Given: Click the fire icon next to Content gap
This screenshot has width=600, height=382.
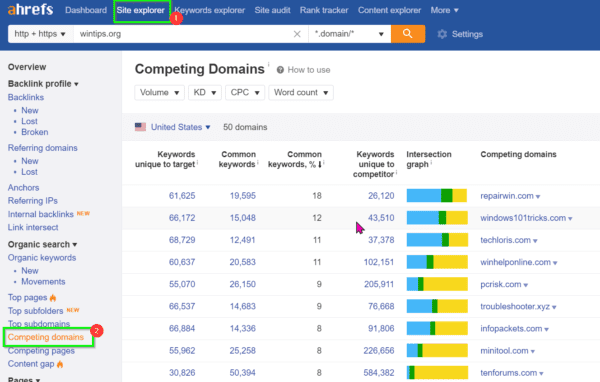Looking at the screenshot, I should (x=60, y=364).
